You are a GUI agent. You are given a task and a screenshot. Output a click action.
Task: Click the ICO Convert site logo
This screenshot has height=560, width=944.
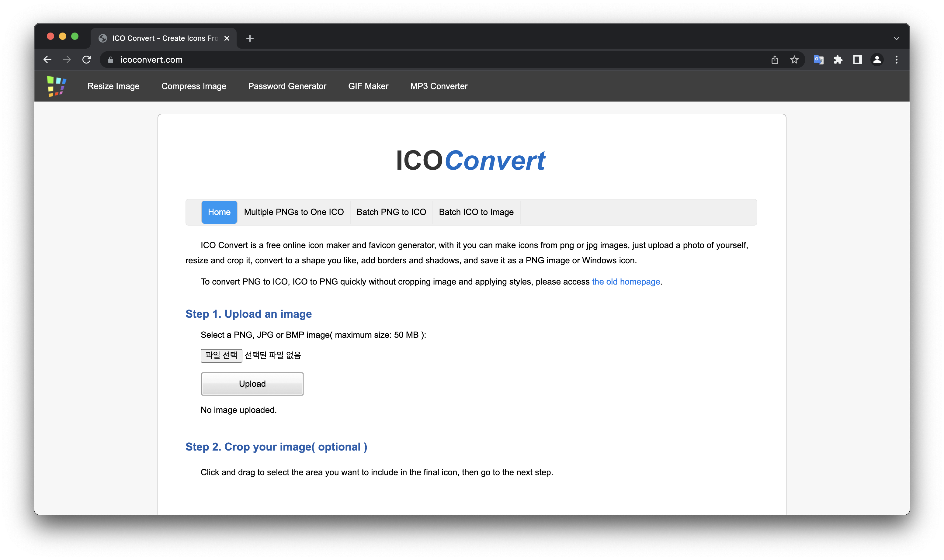[57, 86]
